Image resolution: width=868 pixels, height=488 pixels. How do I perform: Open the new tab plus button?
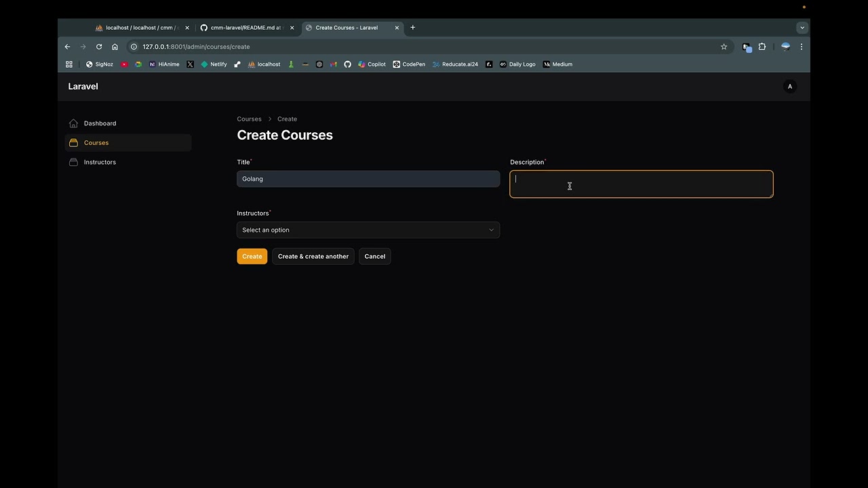(x=412, y=28)
